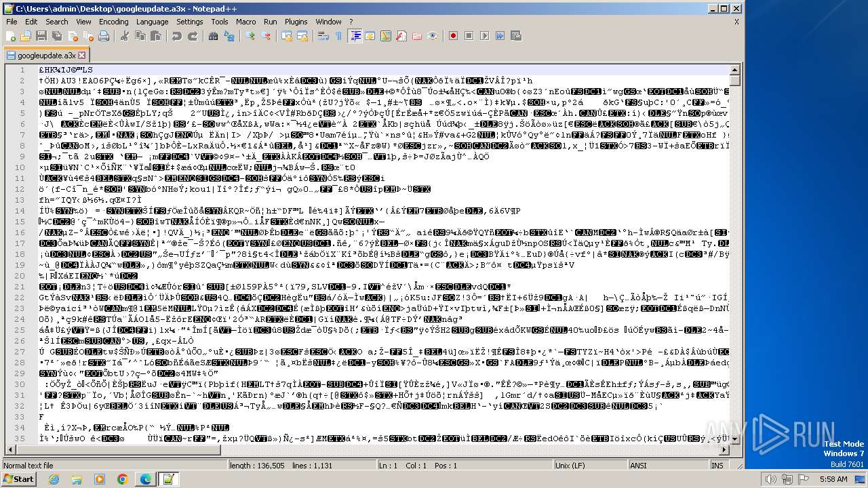The width and height of the screenshot is (868, 488).
Task: Click the Close document toolbar icon
Action: tap(72, 36)
